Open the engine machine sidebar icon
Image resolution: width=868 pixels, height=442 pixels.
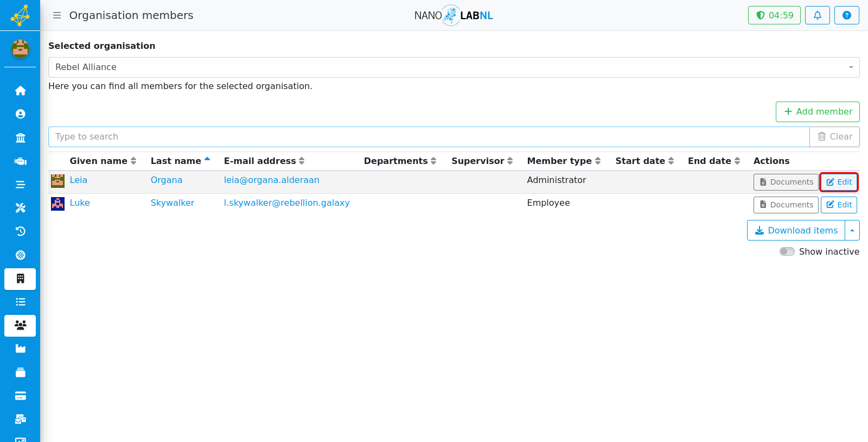click(20, 161)
